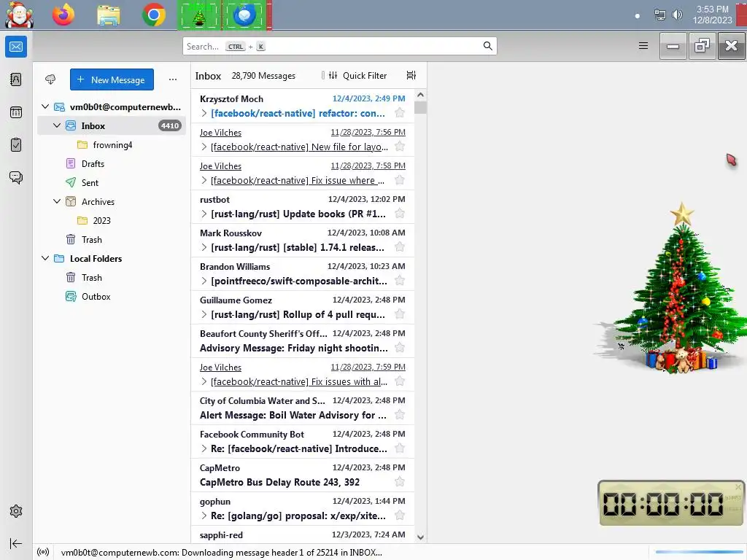
Task: Click the Christmas tree taskbar app
Action: click(199, 15)
